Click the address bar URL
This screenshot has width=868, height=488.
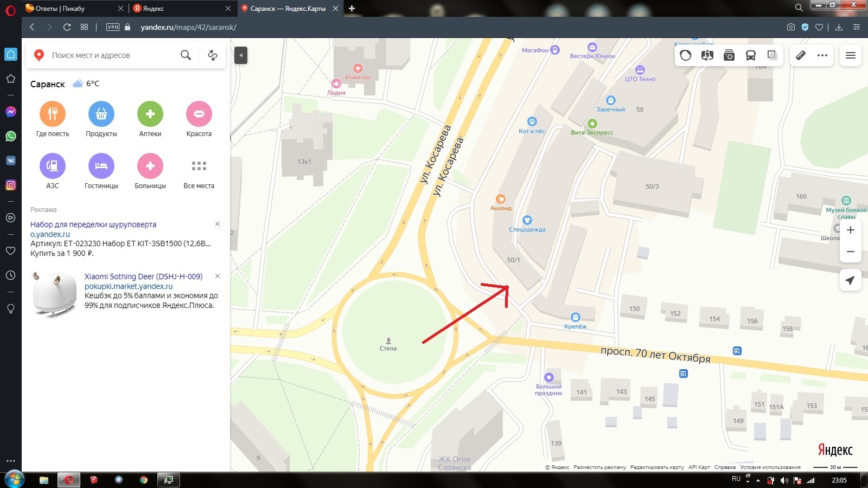tap(188, 27)
